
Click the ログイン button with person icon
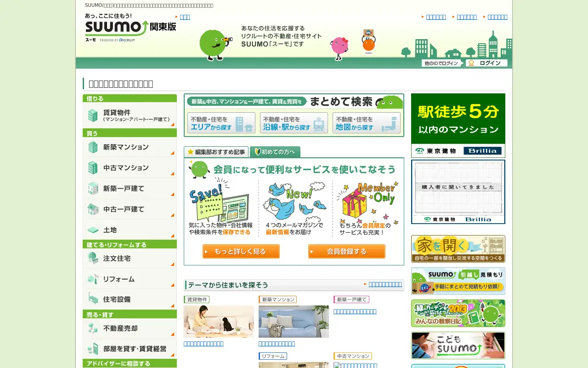486,63
